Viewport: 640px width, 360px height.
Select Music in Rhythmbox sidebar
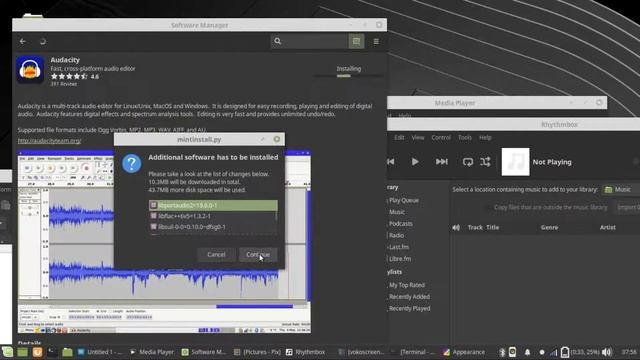point(396,212)
